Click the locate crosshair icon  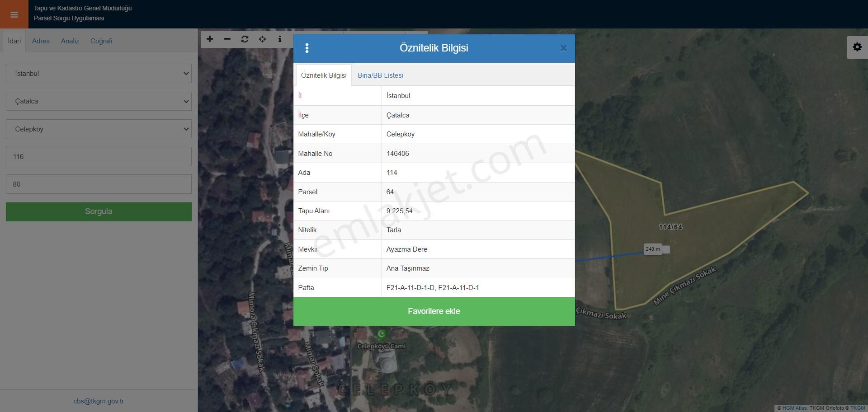(x=262, y=39)
